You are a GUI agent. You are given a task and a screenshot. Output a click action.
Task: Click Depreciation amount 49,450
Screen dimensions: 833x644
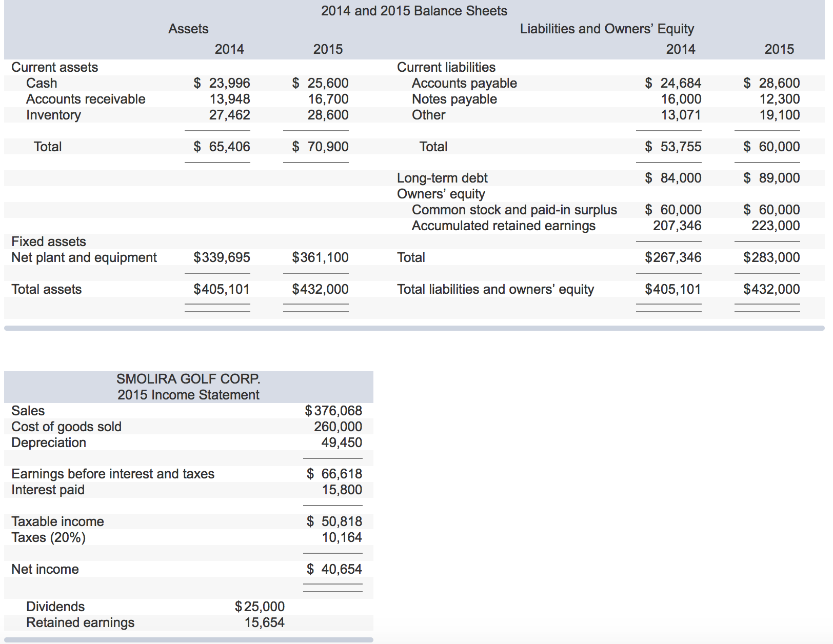coord(342,442)
